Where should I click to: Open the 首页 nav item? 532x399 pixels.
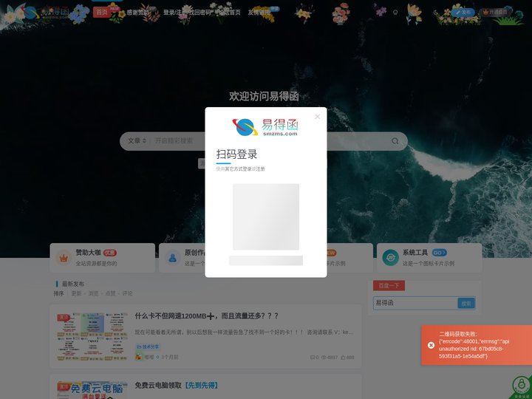102,13
